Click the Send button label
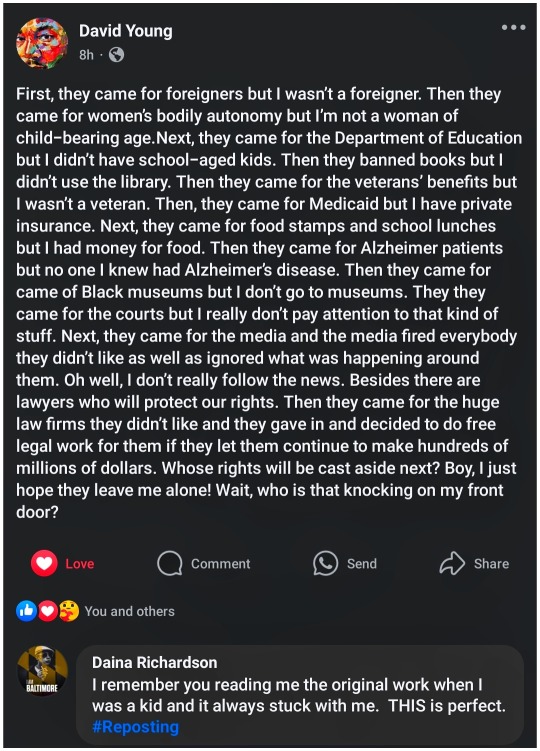This screenshot has height=751, width=540. pos(362,564)
